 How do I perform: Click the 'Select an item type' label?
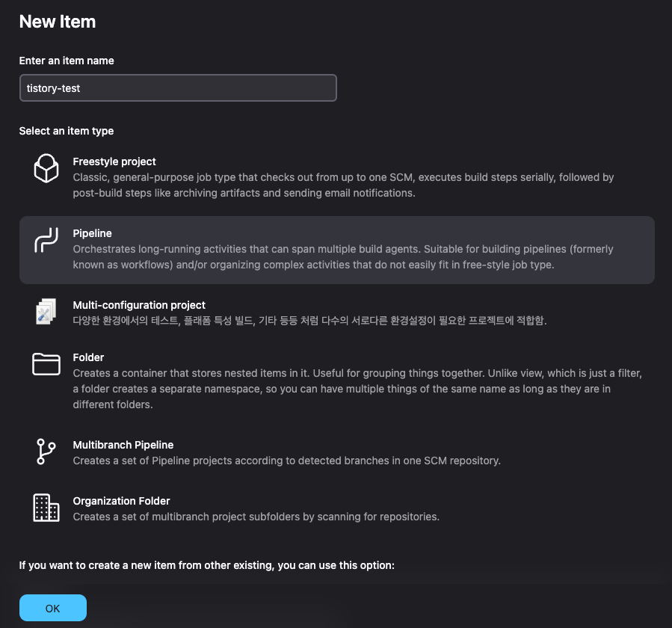(67, 131)
